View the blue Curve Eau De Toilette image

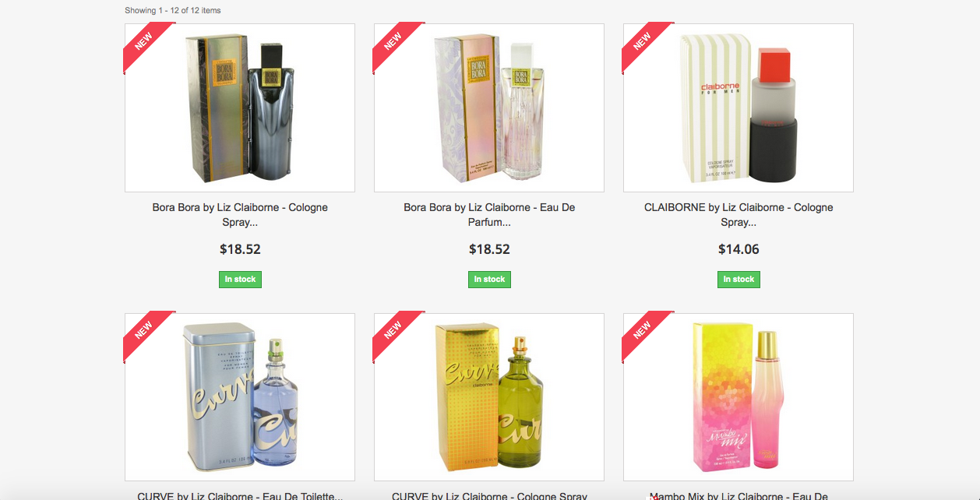click(240, 397)
